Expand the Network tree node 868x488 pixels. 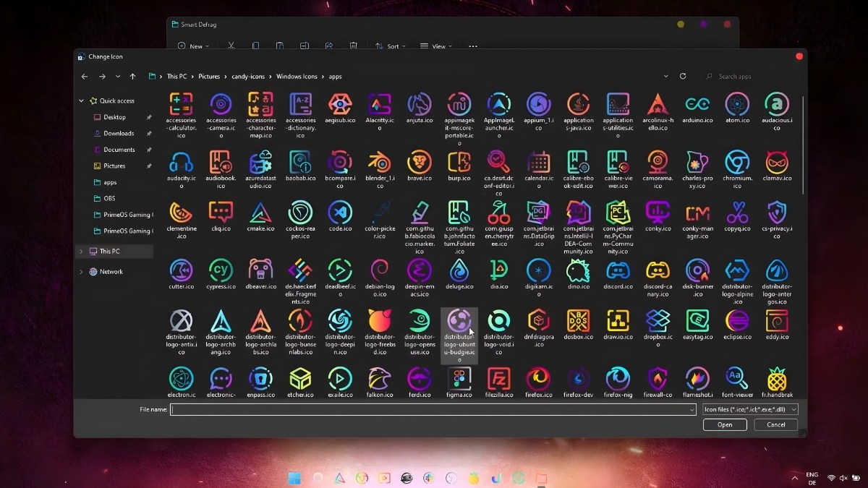click(x=81, y=272)
